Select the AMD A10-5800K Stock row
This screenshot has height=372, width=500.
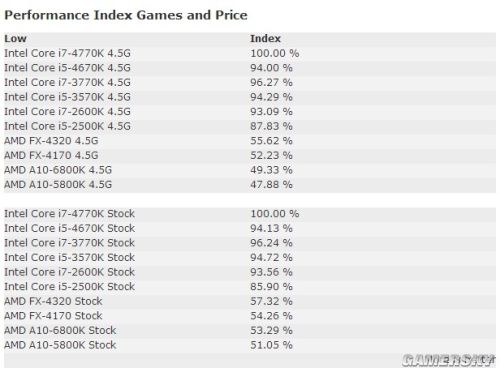tap(250, 345)
